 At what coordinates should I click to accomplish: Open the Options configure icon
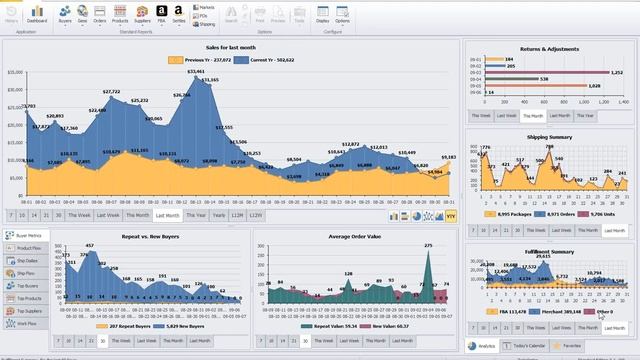342,14
